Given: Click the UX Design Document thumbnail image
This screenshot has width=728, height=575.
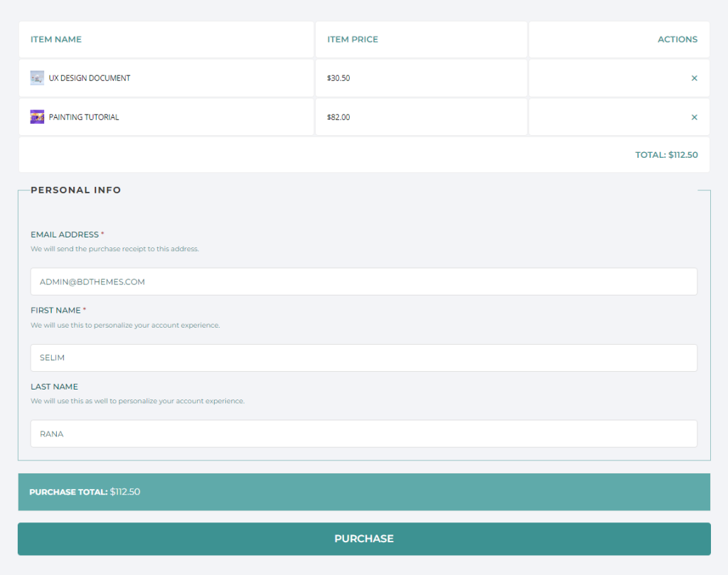Looking at the screenshot, I should [x=37, y=78].
